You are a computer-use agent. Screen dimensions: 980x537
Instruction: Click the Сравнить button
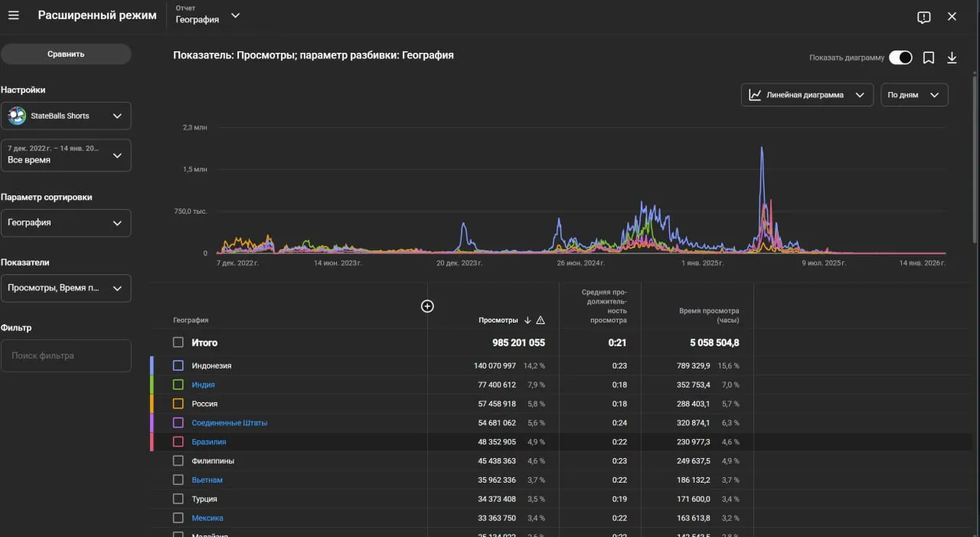tap(66, 54)
